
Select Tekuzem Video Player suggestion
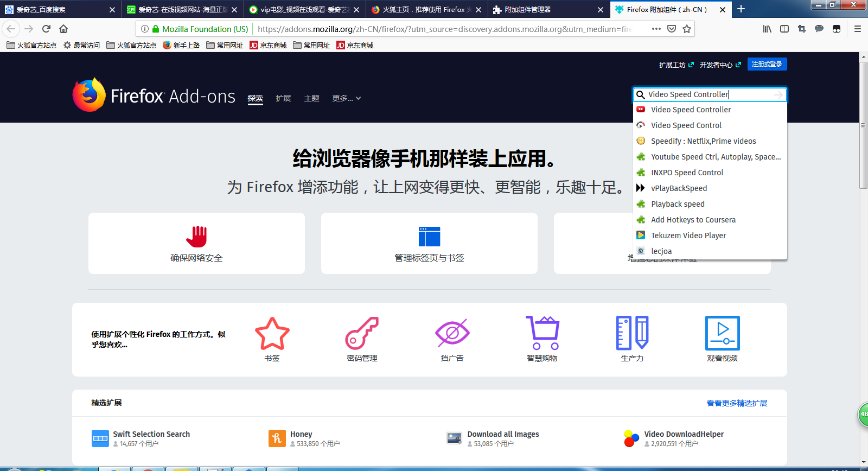pos(710,235)
